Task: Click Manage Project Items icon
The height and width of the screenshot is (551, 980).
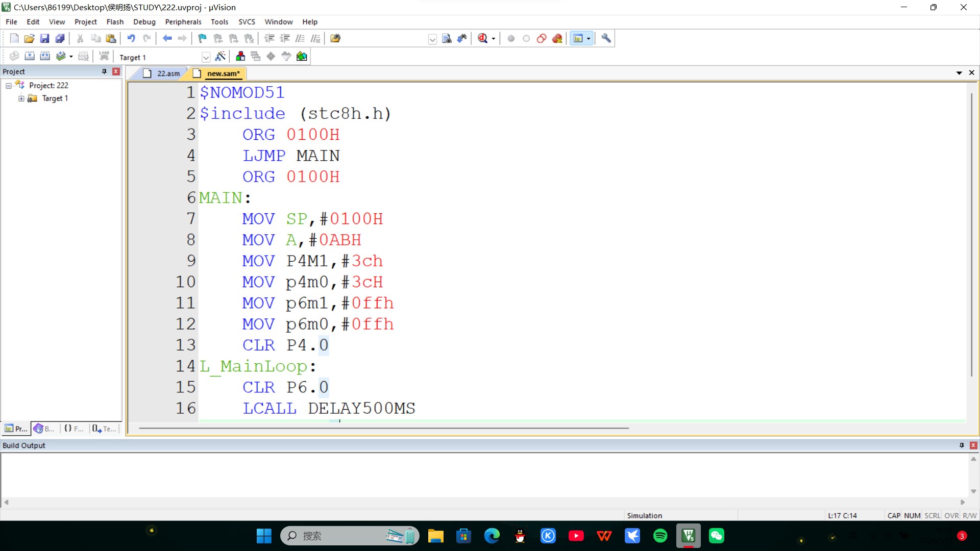Action: point(240,56)
